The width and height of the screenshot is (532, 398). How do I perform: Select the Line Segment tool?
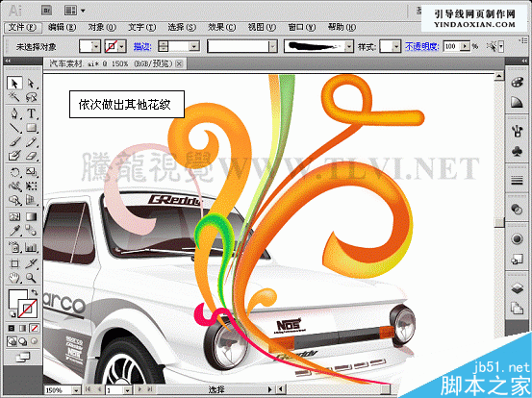[x=14, y=128]
